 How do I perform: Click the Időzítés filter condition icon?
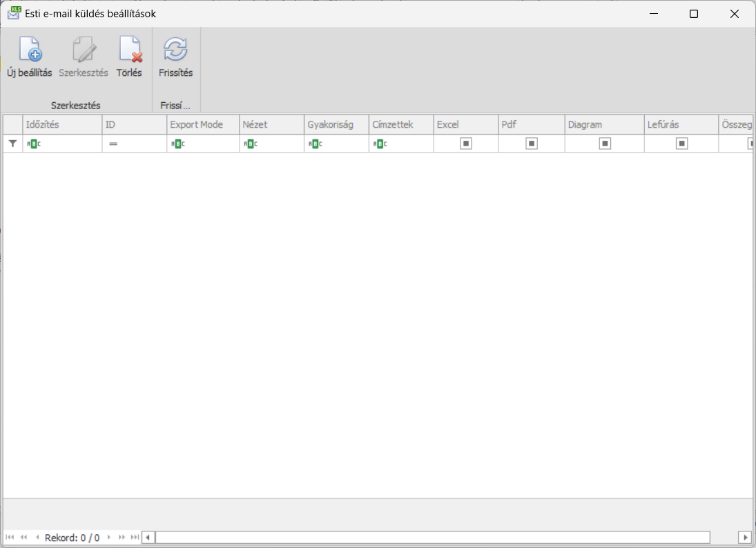point(32,144)
